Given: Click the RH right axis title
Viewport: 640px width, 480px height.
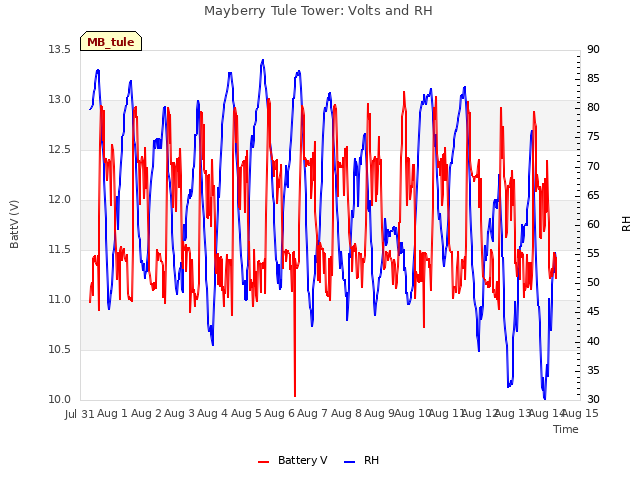Looking at the screenshot, I should tap(626, 224).
